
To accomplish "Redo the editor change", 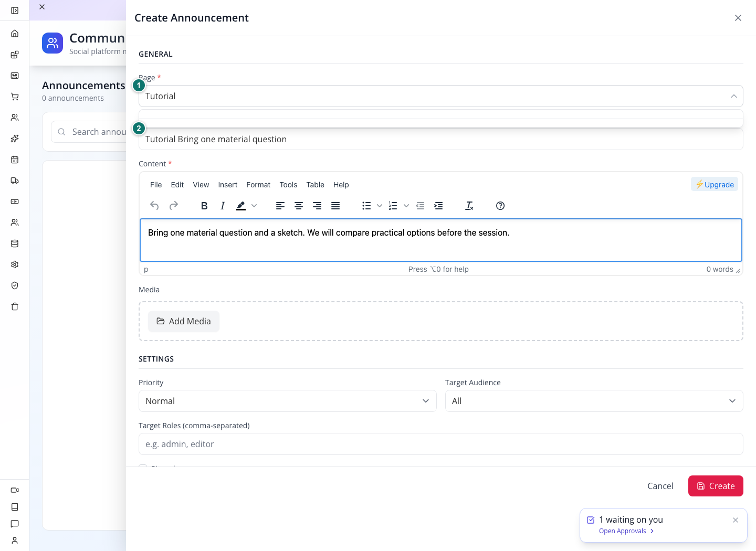I will [174, 206].
